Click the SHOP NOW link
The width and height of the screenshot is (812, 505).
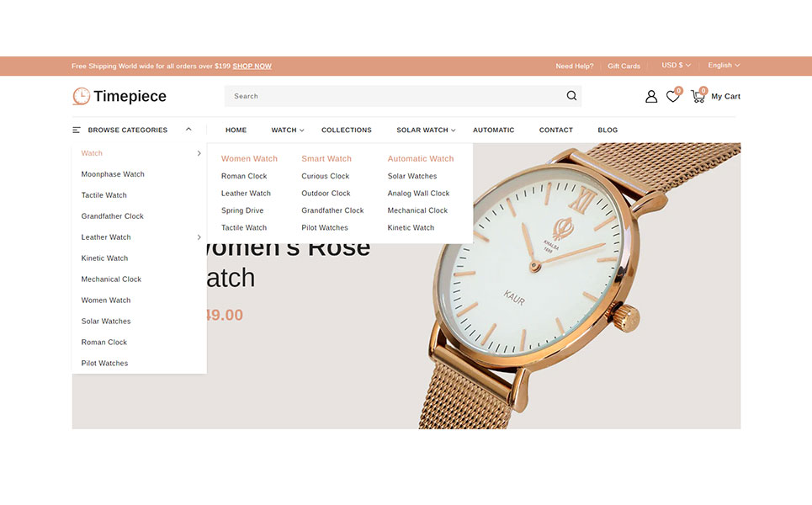(x=252, y=66)
